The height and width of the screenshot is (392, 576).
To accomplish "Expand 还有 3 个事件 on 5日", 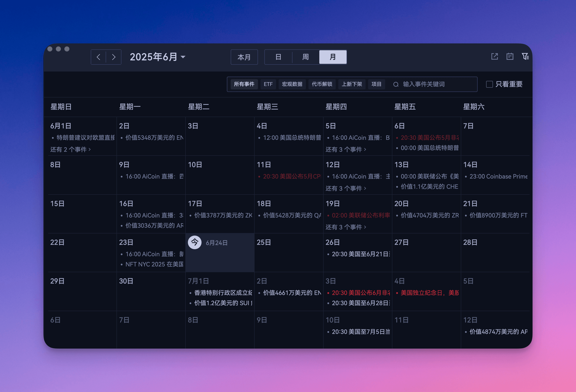I will [x=346, y=149].
